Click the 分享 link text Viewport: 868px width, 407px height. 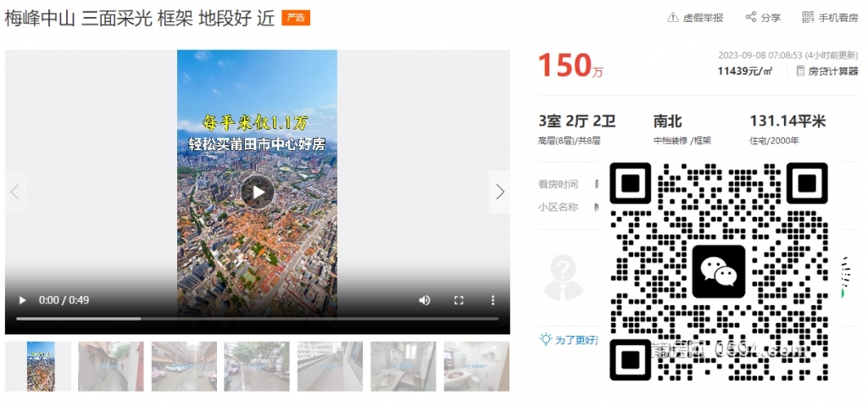coord(771,18)
